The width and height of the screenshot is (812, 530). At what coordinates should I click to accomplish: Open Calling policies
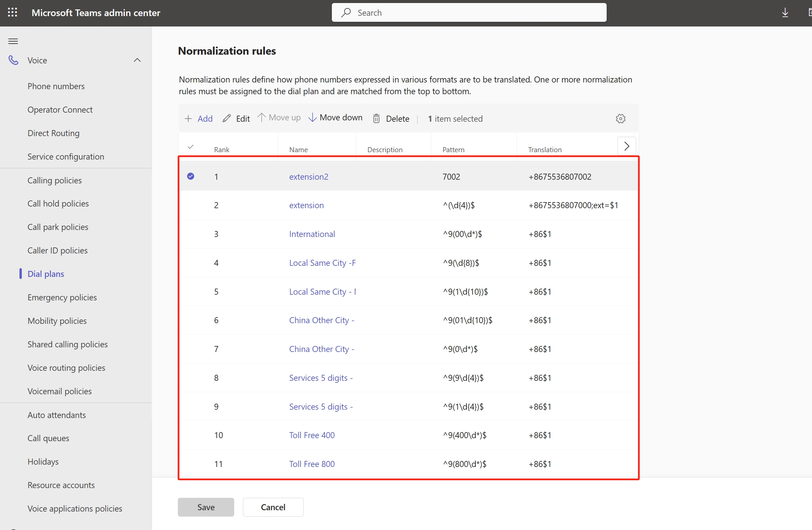tap(55, 180)
